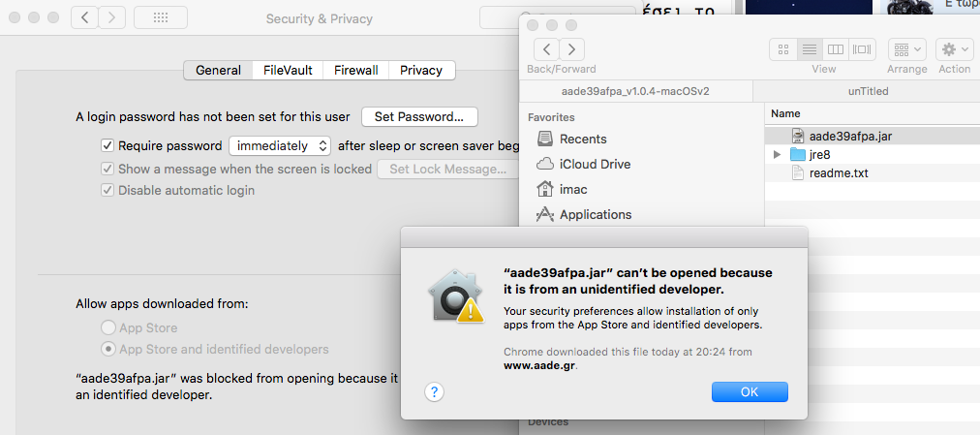Go forward in System Preferences window

(x=112, y=17)
